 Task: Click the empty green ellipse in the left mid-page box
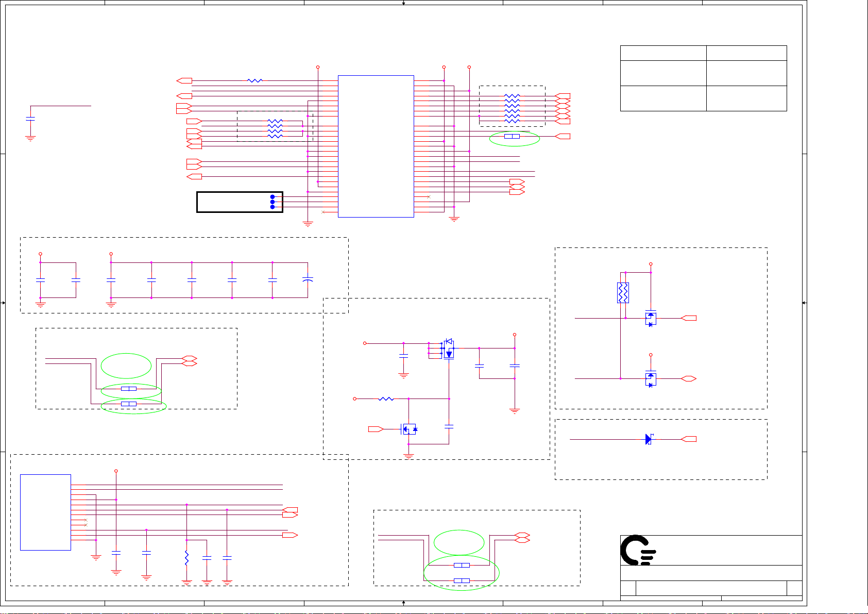point(126,366)
